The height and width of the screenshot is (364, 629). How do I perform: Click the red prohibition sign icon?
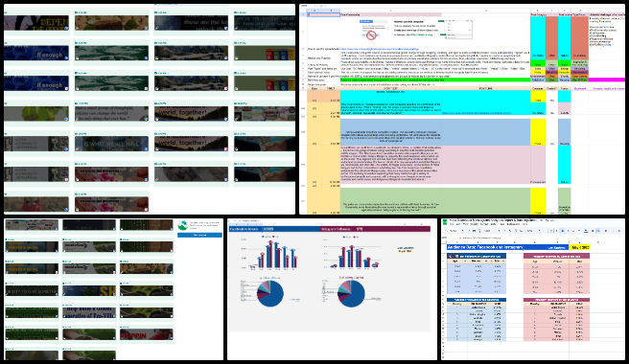click(371, 35)
